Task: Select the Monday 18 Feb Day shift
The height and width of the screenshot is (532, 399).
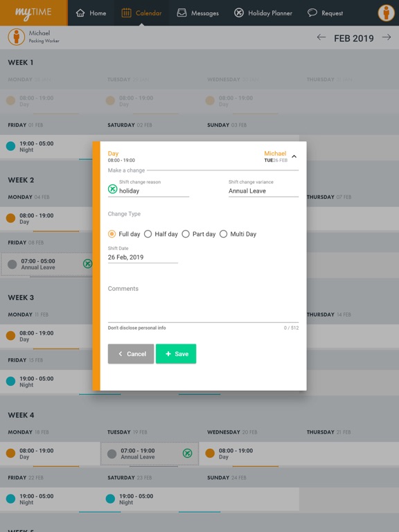Action: [50, 454]
